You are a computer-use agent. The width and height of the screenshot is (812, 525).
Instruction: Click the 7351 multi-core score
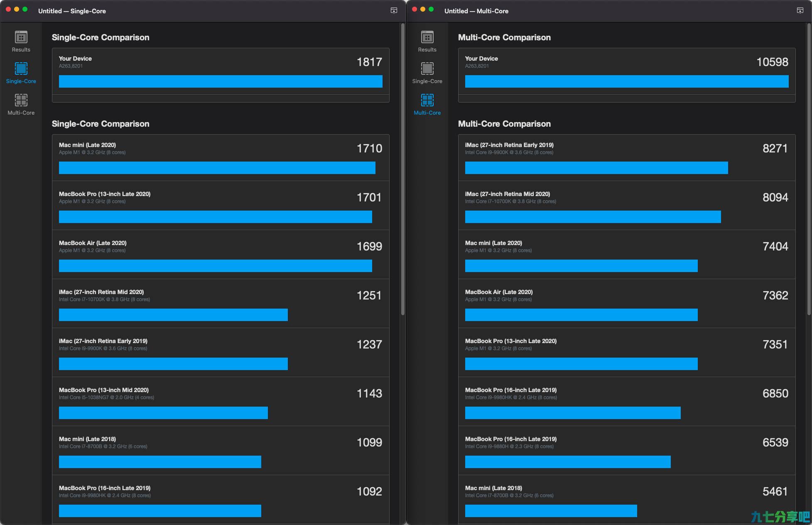click(775, 344)
